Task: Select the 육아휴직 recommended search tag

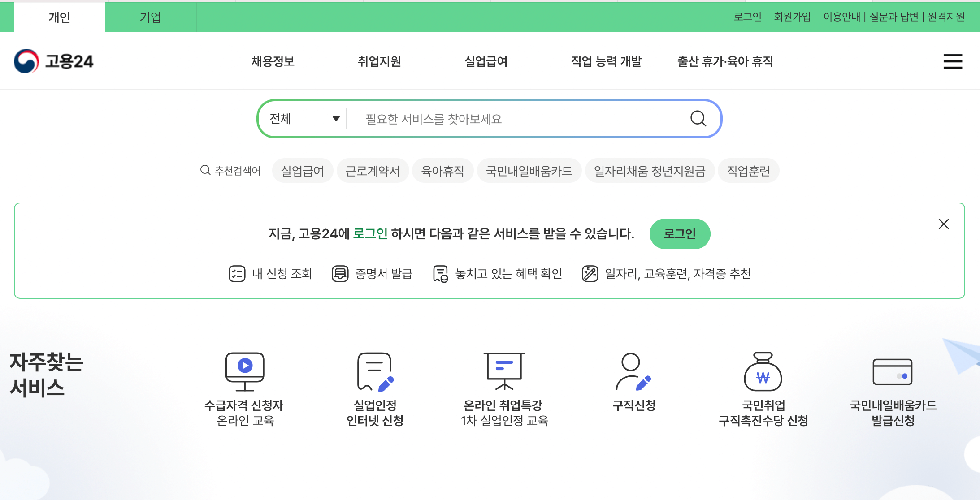Action: pos(443,170)
